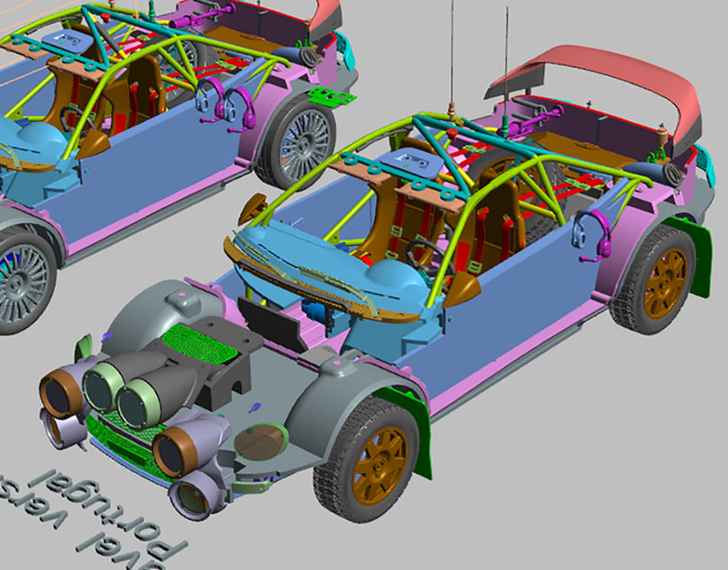The width and height of the screenshot is (728, 570).
Task: Select the green bracket above background car's wheel
Action: (332, 97)
